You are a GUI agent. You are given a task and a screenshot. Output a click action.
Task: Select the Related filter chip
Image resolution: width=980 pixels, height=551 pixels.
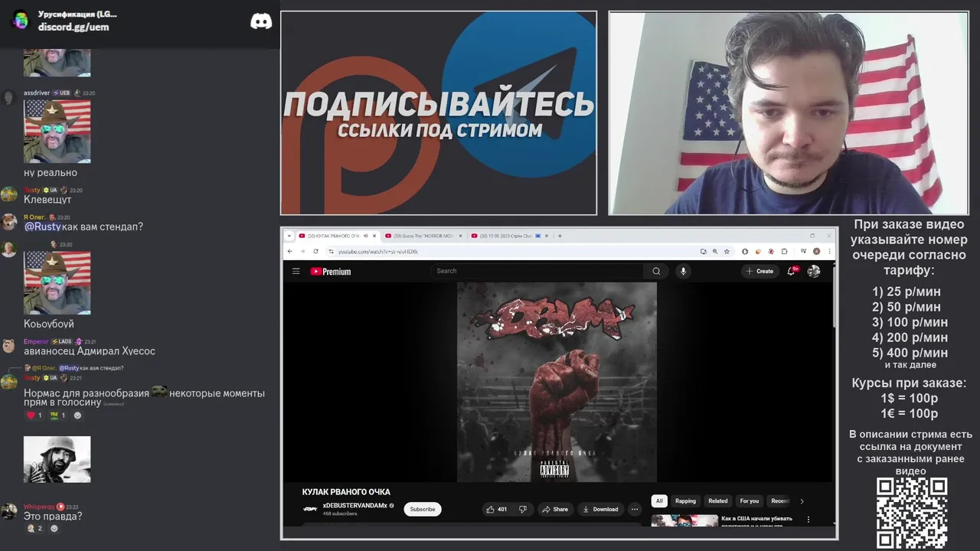tap(718, 501)
